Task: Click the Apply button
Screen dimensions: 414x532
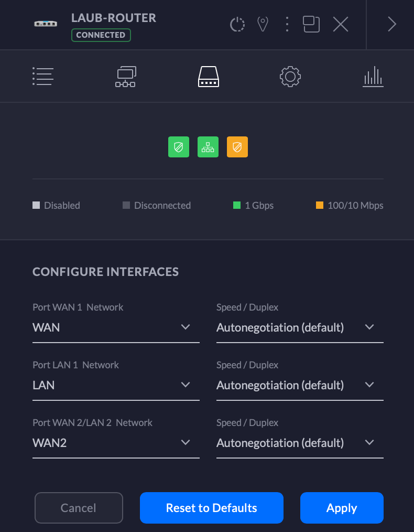Action: click(x=342, y=508)
